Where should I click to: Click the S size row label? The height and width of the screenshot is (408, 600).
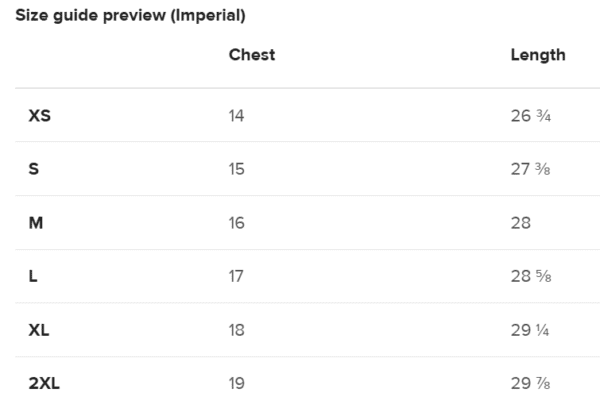34,169
